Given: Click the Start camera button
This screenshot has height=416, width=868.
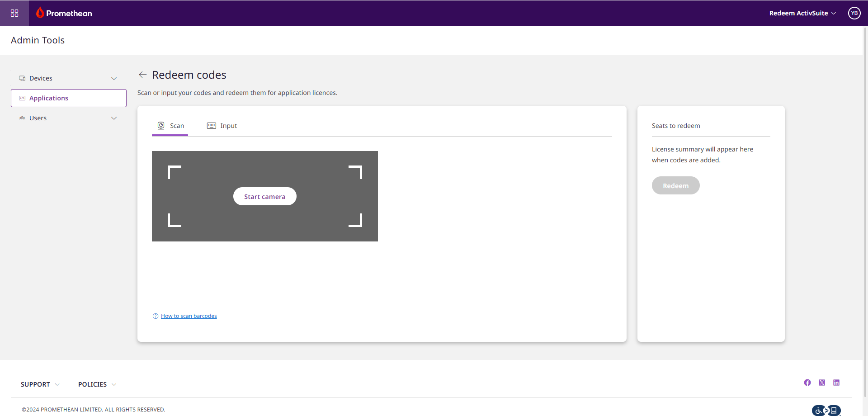Looking at the screenshot, I should [x=265, y=196].
